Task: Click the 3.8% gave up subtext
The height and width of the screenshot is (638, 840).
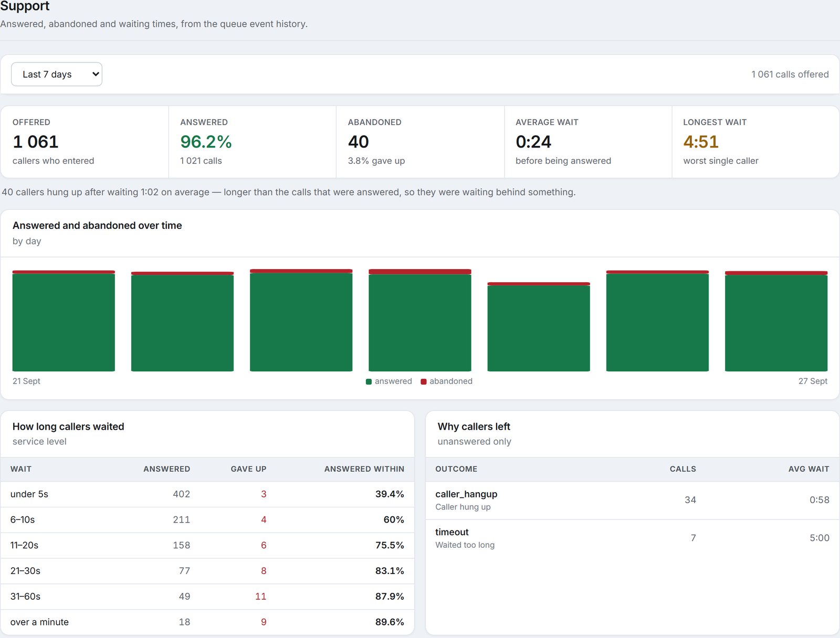Action: [376, 161]
